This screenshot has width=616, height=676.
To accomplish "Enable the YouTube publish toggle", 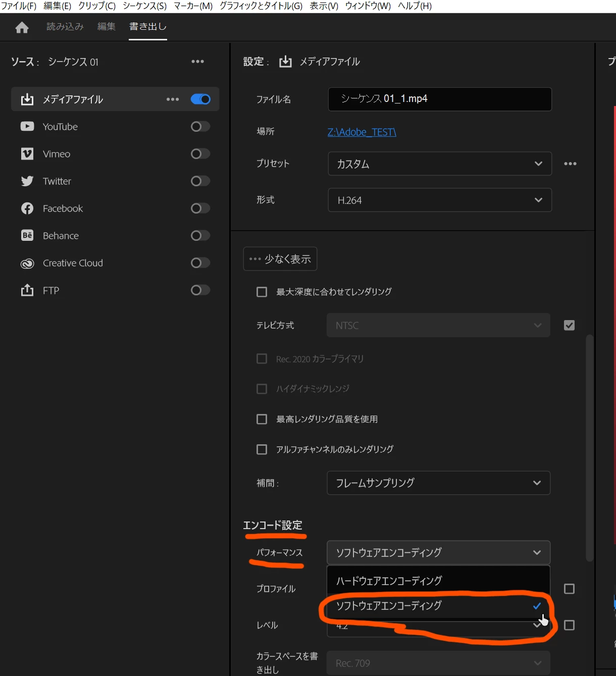I will tap(200, 127).
